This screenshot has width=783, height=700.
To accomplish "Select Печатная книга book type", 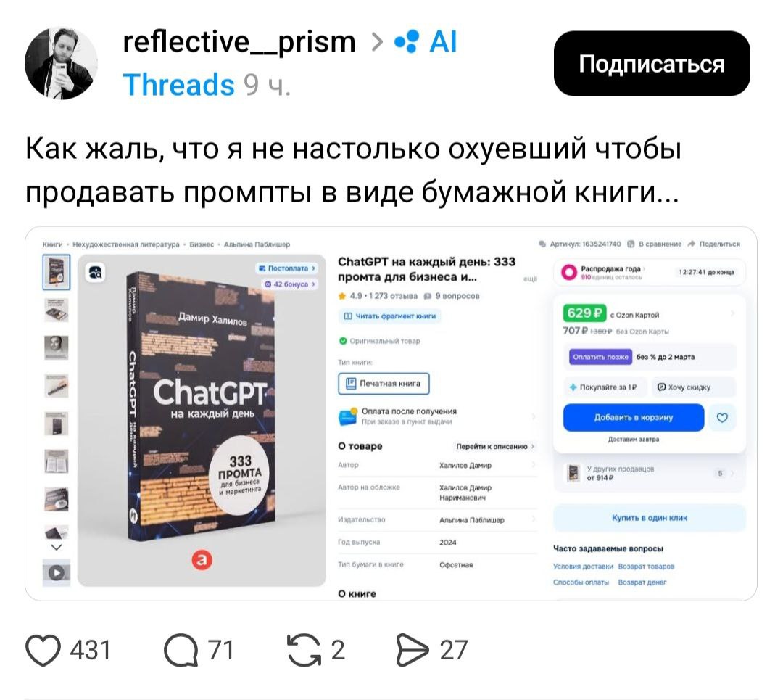I will click(x=384, y=383).
